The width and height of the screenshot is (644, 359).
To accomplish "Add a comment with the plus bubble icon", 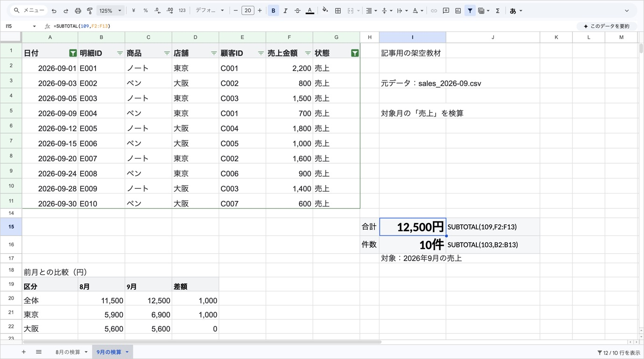I will click(446, 11).
